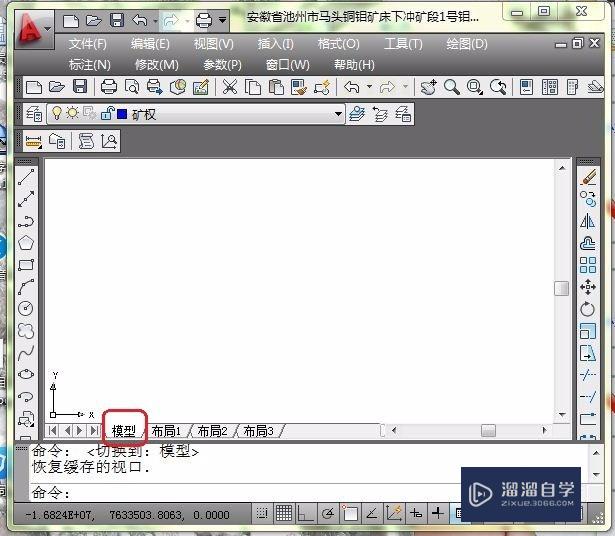Toggle Object Snap in status bar
Image resolution: width=615 pixels, height=536 pixels.
350,513
